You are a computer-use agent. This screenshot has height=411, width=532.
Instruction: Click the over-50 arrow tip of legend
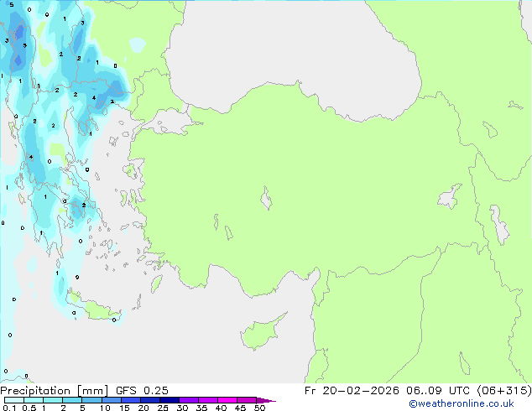click(266, 400)
